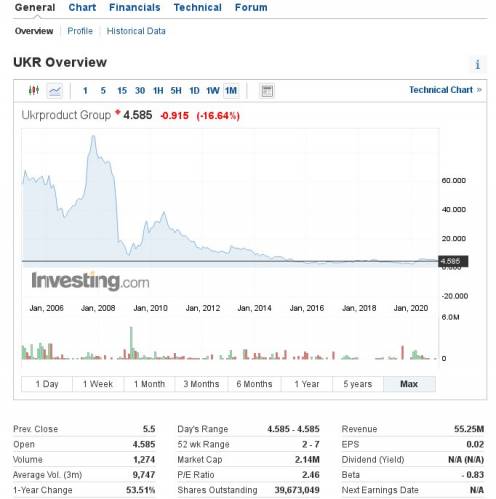Show the 1 Year range
This screenshot has height=499, width=496.
pyautogui.click(x=307, y=384)
